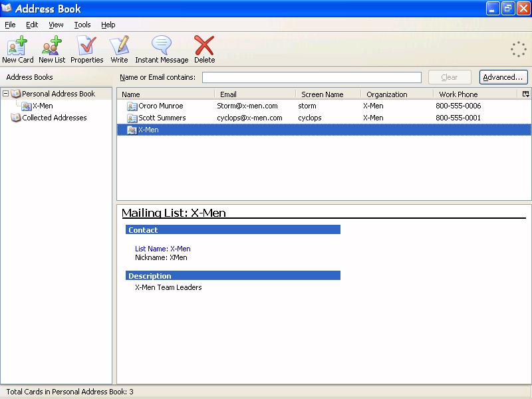This screenshot has width=532, height=399.
Task: Delete the selected entry with the red X
Action: 204,49
